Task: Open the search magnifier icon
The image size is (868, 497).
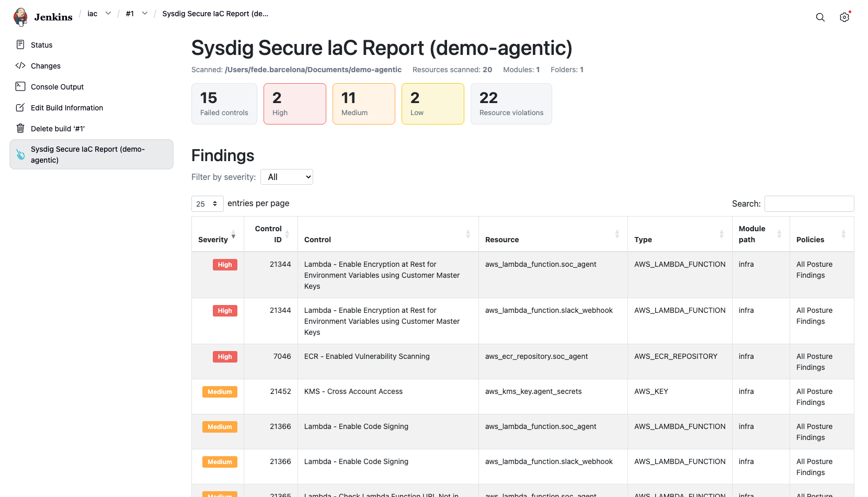Action: point(820,17)
